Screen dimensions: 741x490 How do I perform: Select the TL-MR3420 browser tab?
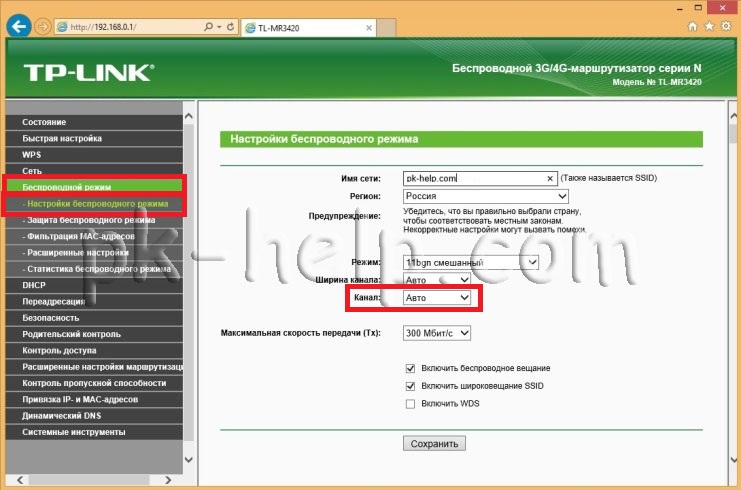[x=309, y=28]
